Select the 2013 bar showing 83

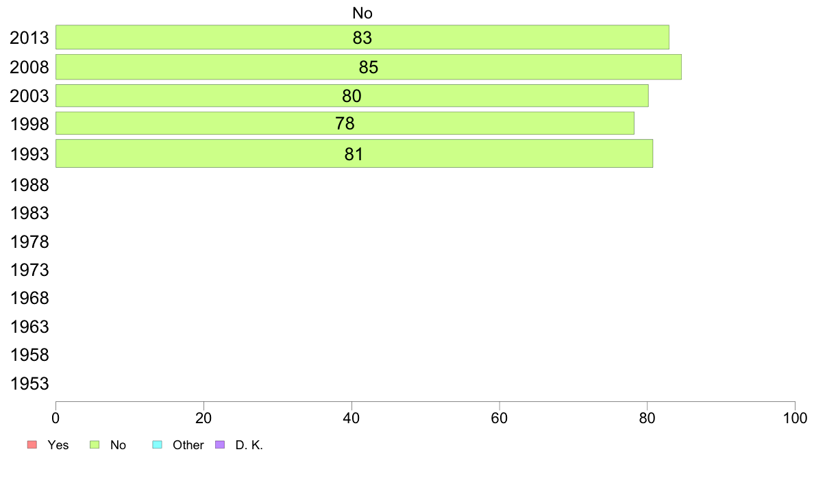tap(362, 38)
